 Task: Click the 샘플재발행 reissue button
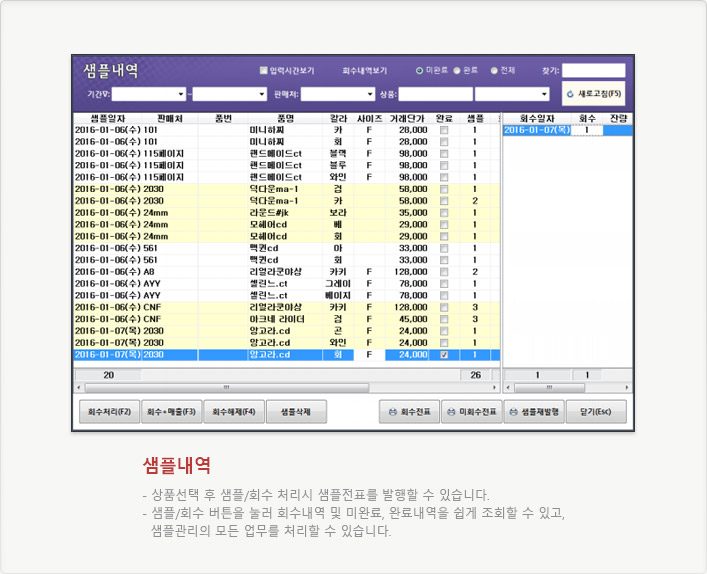pos(534,412)
